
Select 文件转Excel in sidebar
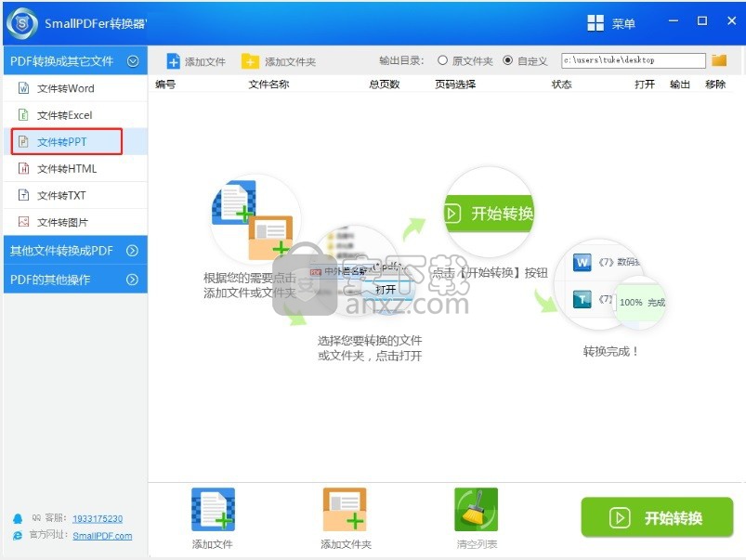click(75, 114)
